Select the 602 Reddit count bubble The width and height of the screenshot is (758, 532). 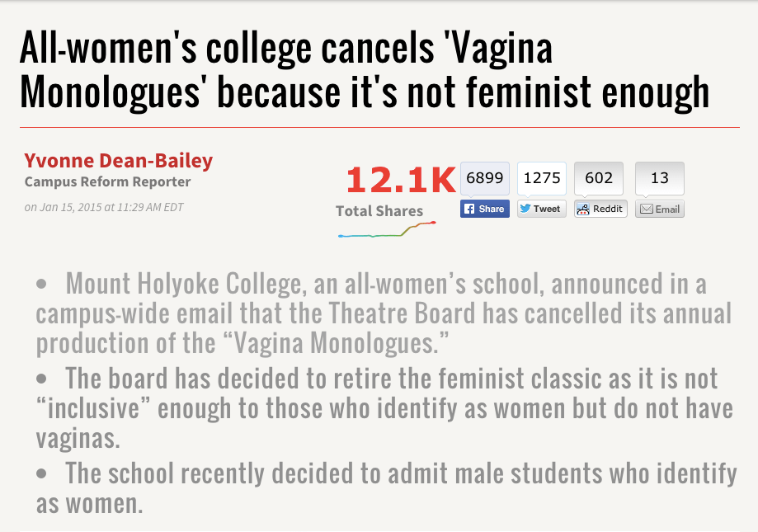(599, 178)
